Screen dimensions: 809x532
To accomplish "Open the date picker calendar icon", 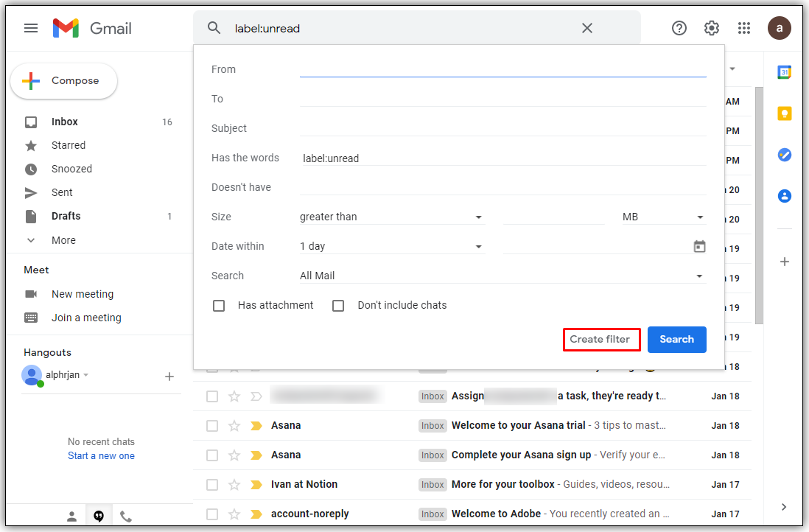I will pos(700,246).
